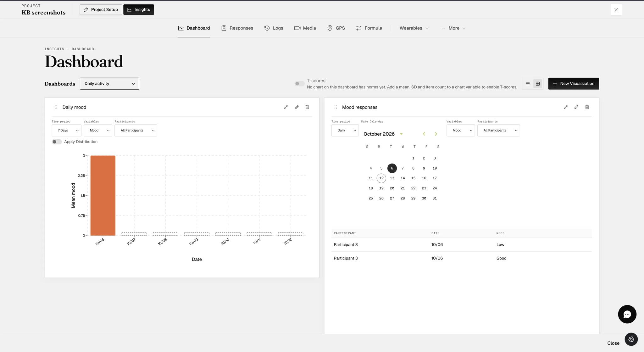Switch to grid layout view
Screen dimensions: 644x352
point(538,84)
